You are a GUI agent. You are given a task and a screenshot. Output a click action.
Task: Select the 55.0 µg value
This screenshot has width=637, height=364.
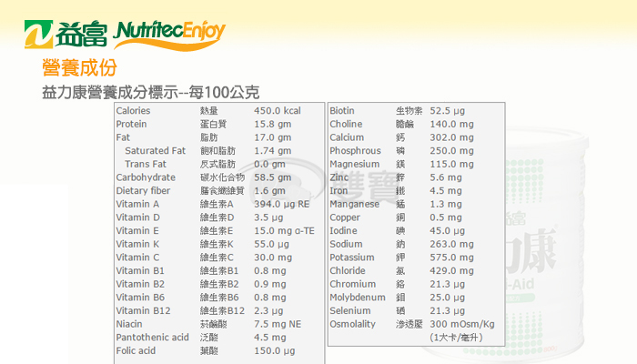tap(271, 244)
